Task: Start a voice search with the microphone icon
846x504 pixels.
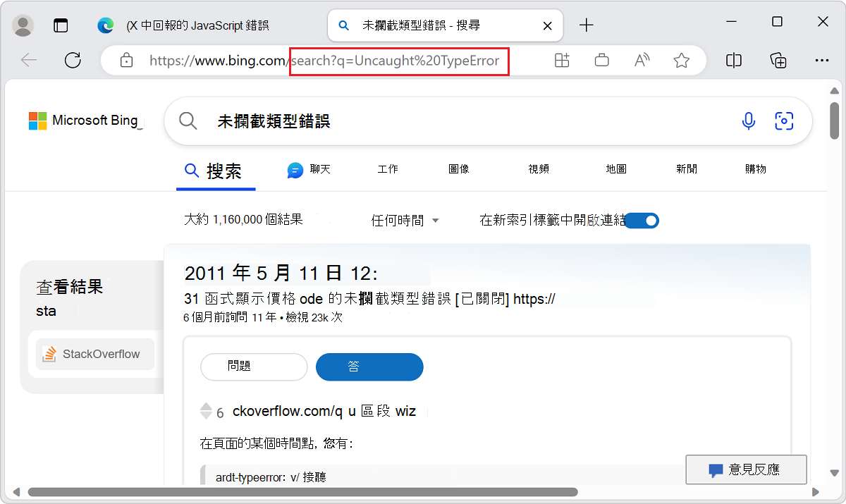Action: [748, 121]
